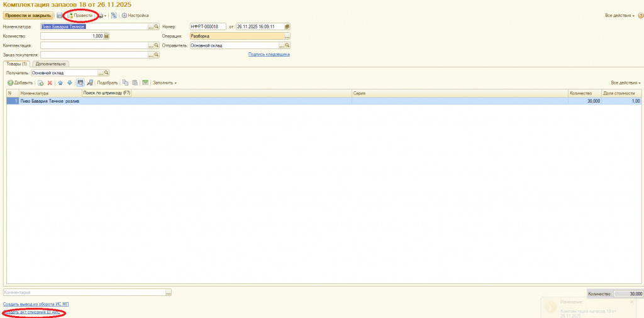Click the ellipsis button of Заказ покупателя field

tap(151, 55)
